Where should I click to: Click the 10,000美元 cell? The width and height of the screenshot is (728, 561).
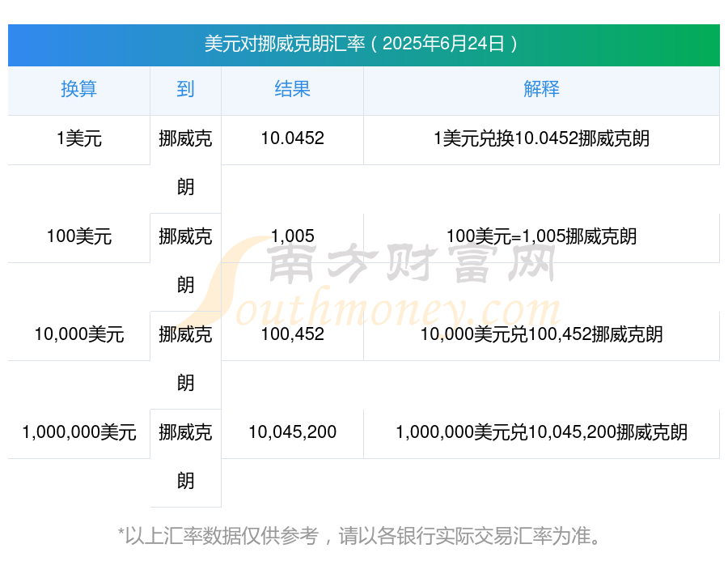[79, 334]
